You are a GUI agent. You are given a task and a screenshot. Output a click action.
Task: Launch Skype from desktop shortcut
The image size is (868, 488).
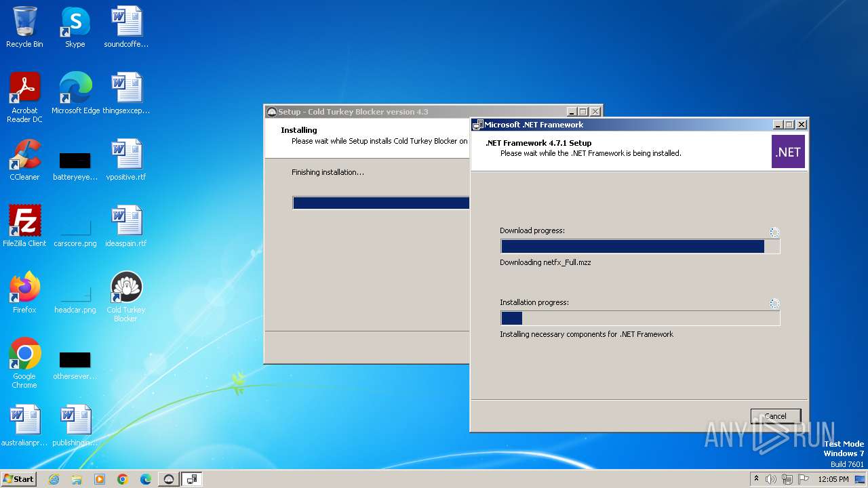point(75,27)
